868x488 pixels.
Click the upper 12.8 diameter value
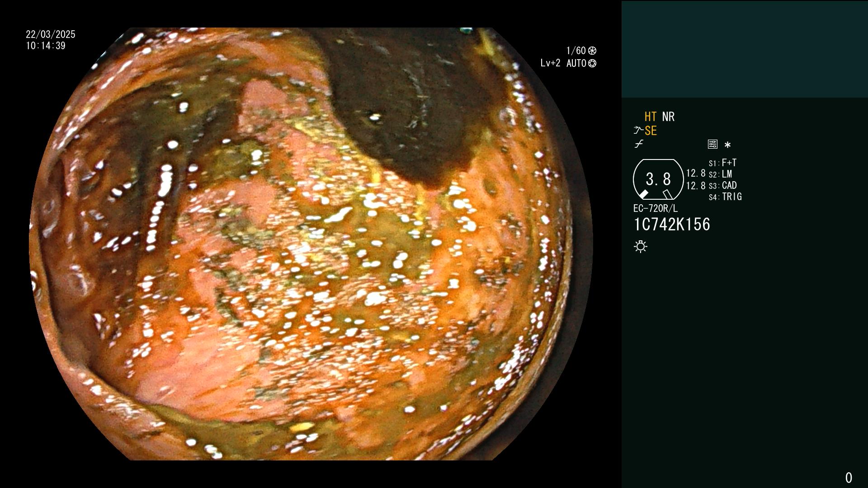click(696, 173)
